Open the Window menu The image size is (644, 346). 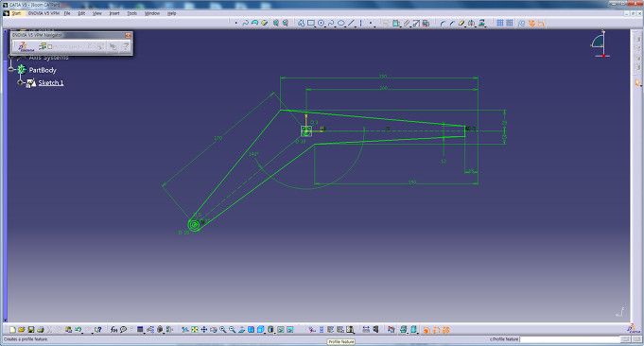(152, 13)
